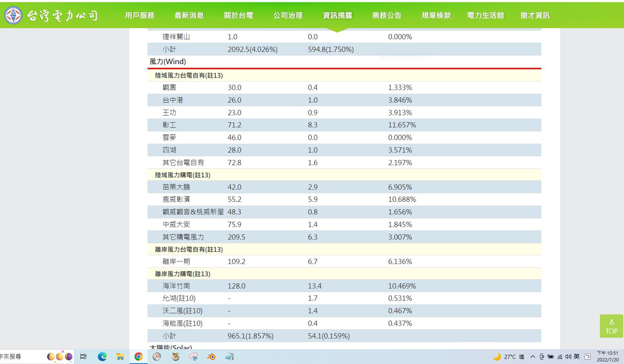Select the 鹿威彰濱 row name
This screenshot has width=624, height=364.
pyautogui.click(x=176, y=199)
